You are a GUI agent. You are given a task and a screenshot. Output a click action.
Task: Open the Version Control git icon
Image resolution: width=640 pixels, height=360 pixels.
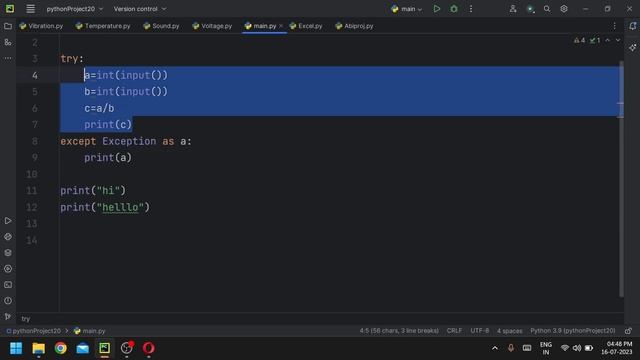(8, 316)
